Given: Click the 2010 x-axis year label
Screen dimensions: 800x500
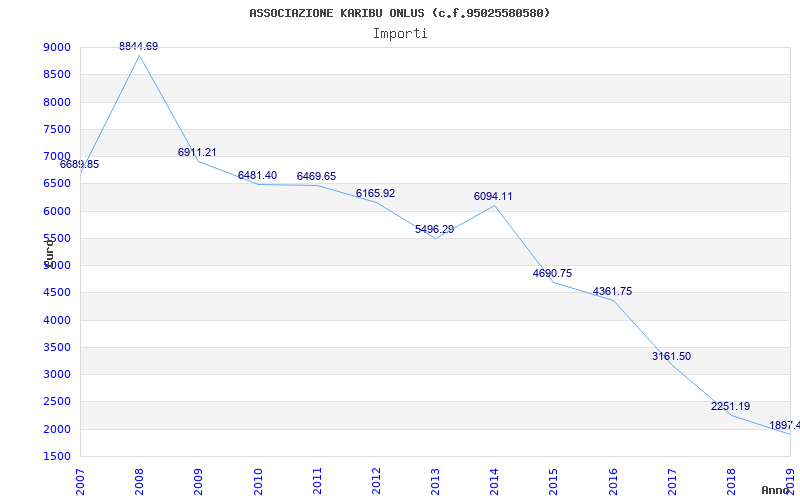Looking at the screenshot, I should [x=258, y=482].
